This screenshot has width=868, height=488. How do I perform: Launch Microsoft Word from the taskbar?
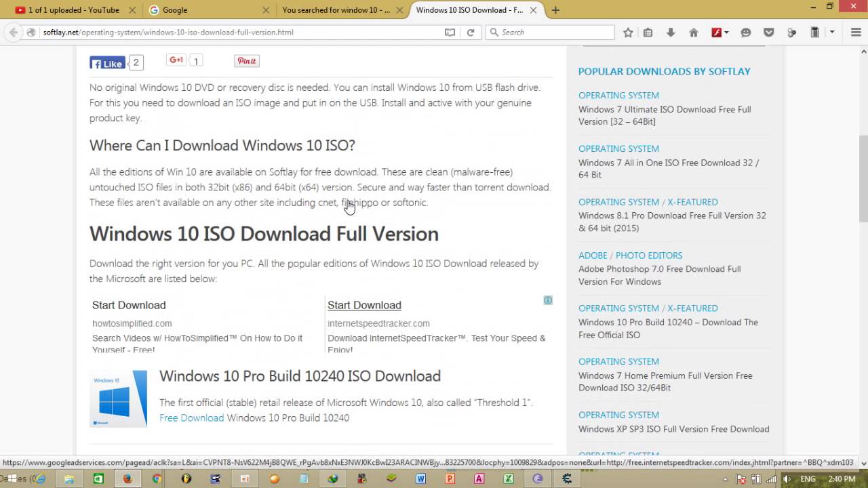[x=420, y=479]
